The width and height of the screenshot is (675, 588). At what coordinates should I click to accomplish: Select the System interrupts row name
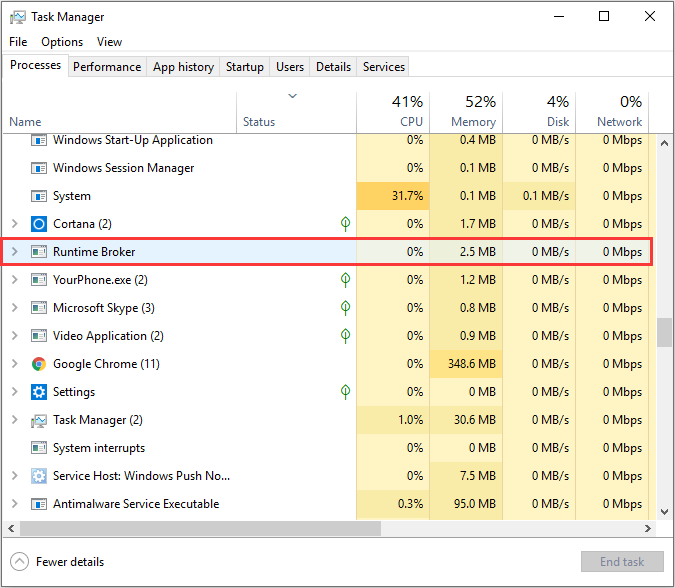click(99, 448)
